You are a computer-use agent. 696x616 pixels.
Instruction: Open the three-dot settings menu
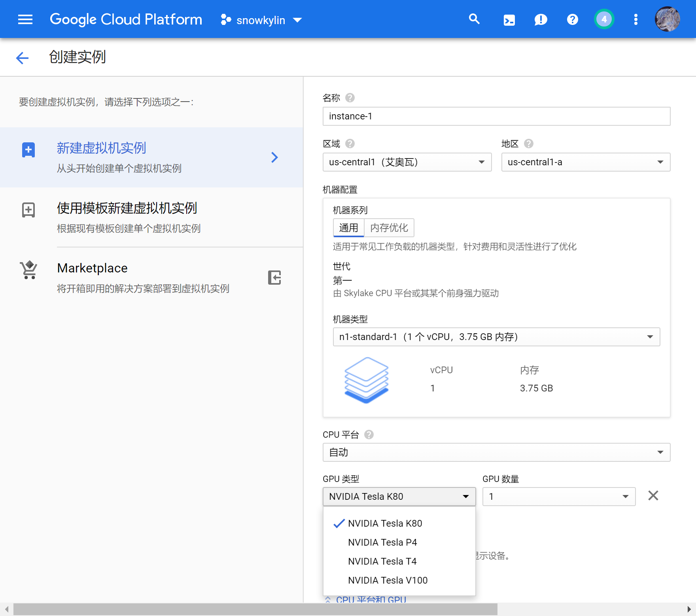[x=635, y=19]
